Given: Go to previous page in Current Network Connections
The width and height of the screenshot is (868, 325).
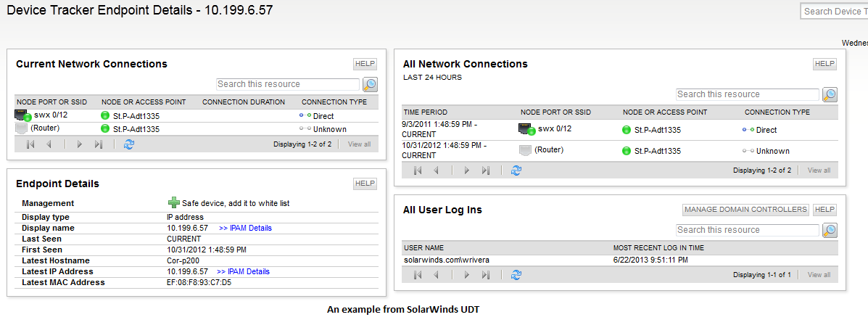Looking at the screenshot, I should pos(49,144).
